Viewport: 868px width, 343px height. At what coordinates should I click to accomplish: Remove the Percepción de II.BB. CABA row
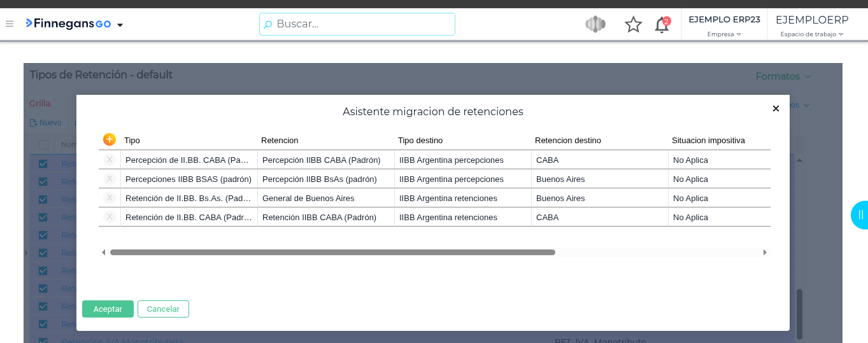coord(110,160)
